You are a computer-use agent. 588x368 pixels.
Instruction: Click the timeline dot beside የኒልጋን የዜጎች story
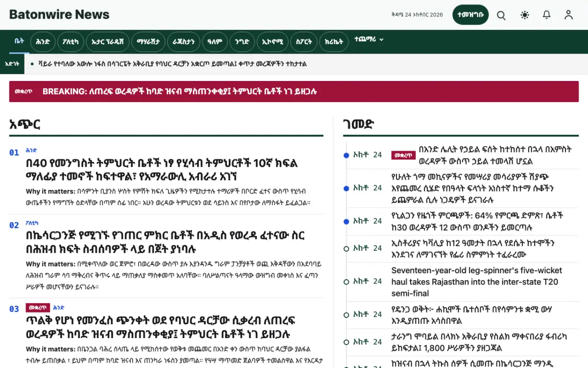346,221
